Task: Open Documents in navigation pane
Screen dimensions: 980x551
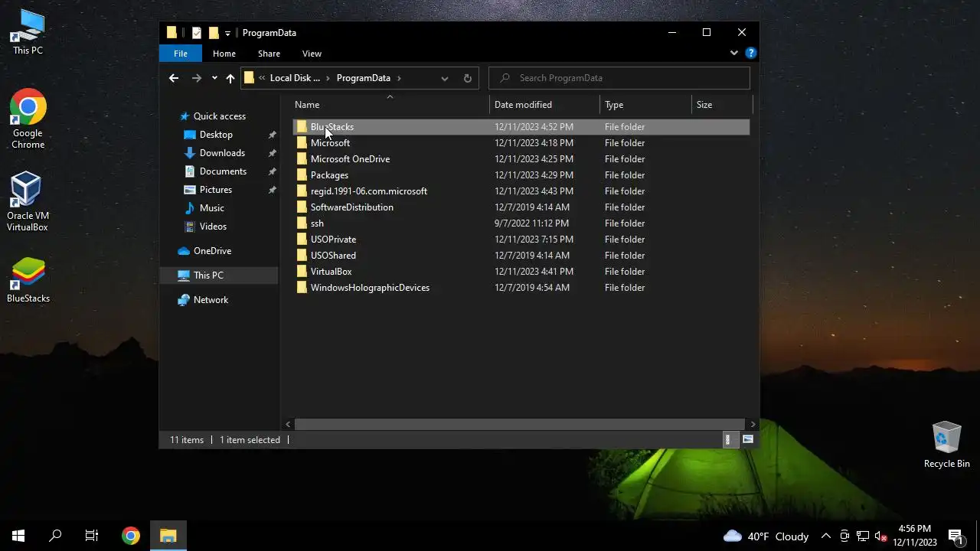Action: click(x=223, y=171)
